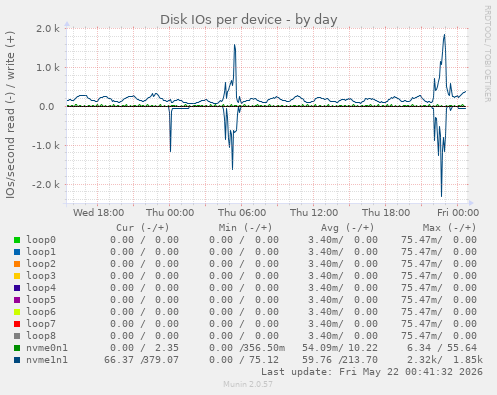Click the loop2 orange legend swatch
The image size is (497, 395).
(17, 264)
